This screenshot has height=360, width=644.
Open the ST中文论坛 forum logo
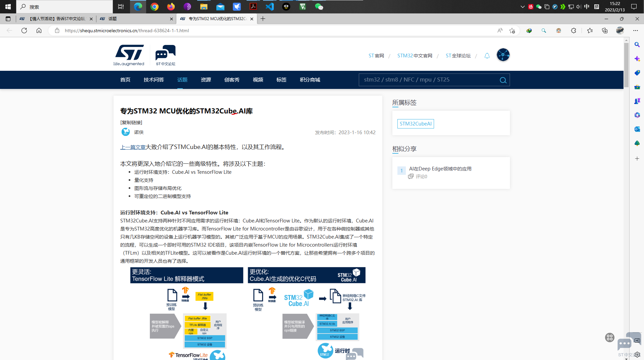(165, 55)
